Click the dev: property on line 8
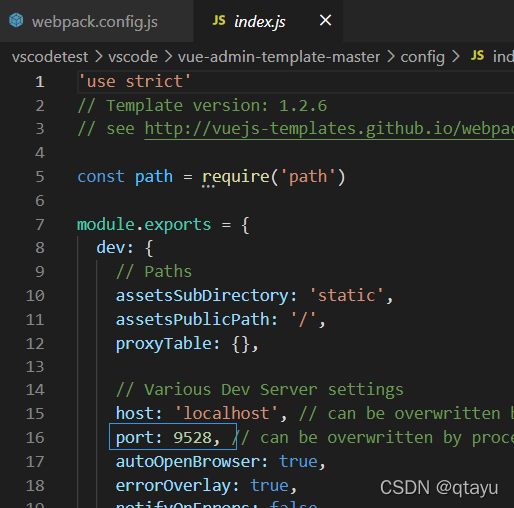This screenshot has height=508, width=514. 115,248
